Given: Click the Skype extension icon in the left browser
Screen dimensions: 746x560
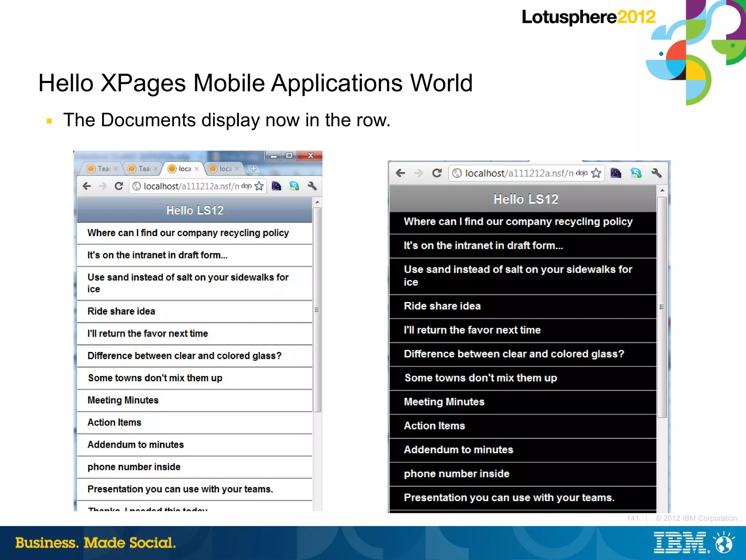Looking at the screenshot, I should pyautogui.click(x=294, y=186).
